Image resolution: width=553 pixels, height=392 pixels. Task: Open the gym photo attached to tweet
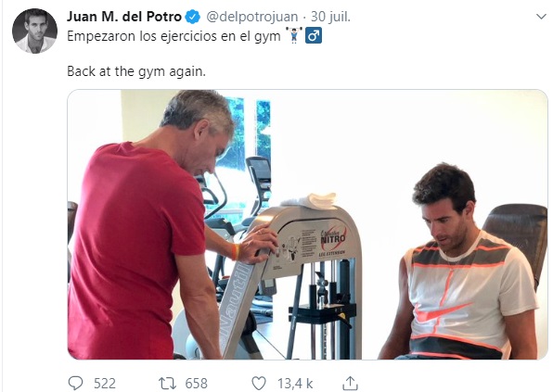307,224
